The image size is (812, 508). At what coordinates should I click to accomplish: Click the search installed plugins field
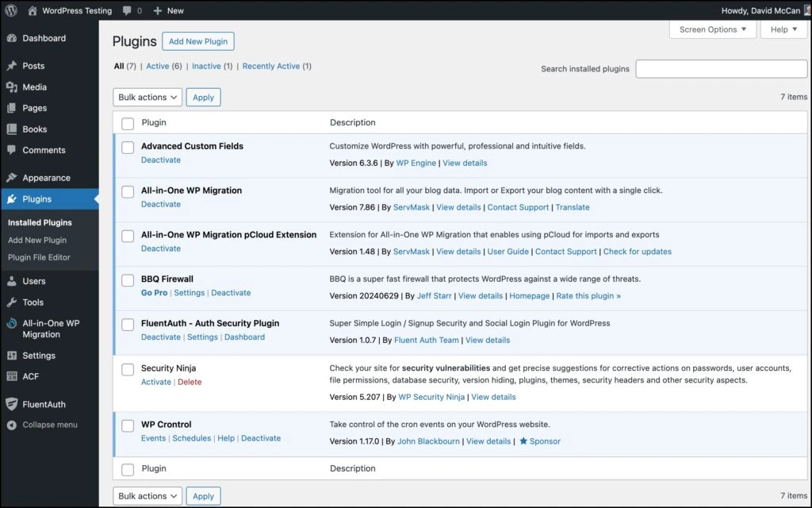click(721, 69)
